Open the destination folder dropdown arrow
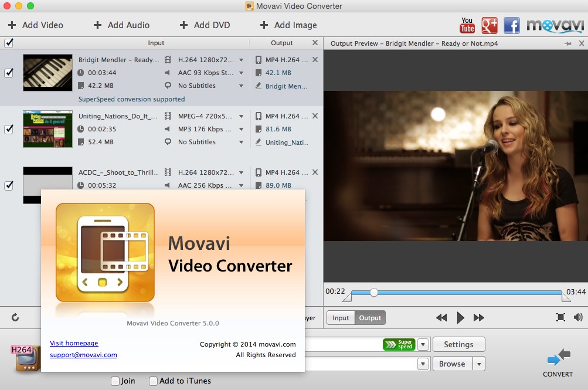Image resolution: width=588 pixels, height=390 pixels. (423, 364)
